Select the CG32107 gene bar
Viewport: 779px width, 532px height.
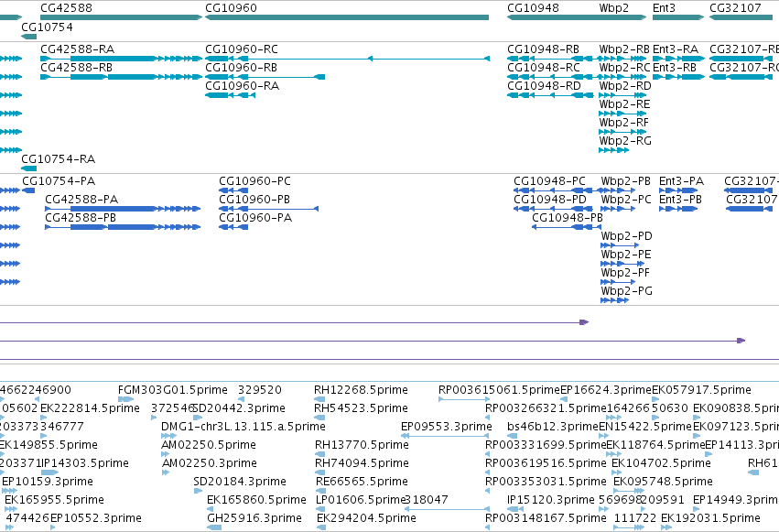tap(741, 17)
